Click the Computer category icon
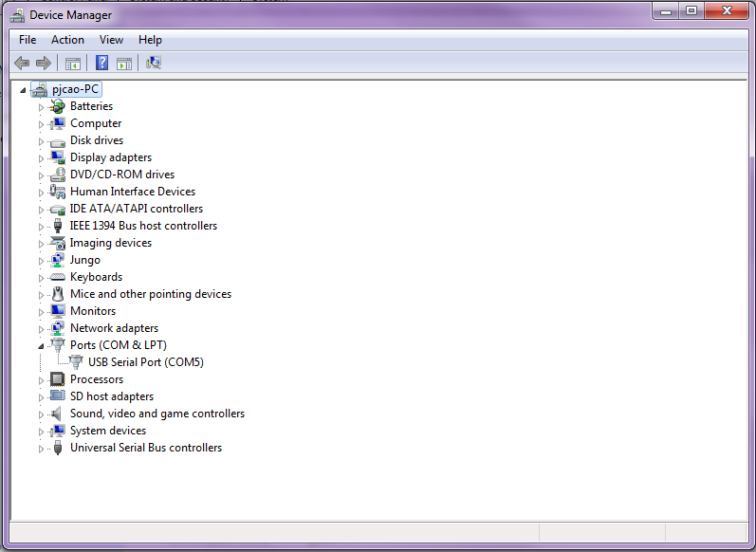 coord(57,123)
